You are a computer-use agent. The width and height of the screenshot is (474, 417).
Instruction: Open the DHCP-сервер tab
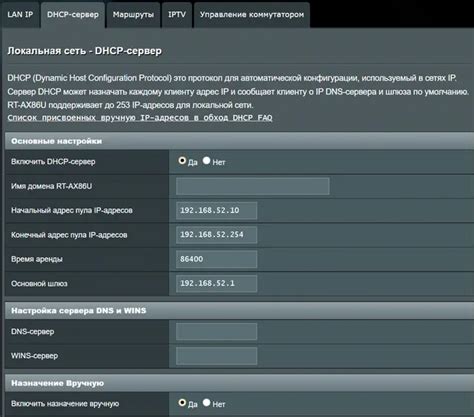click(x=73, y=15)
